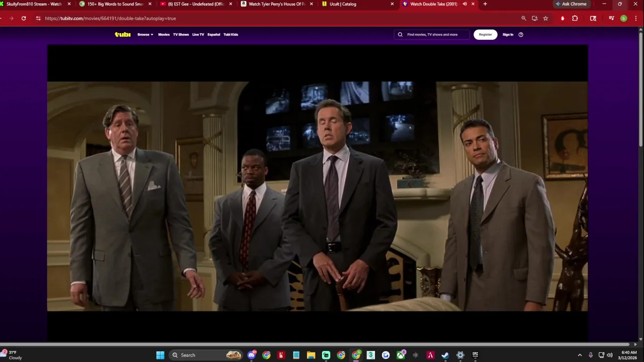Open a new tab with the plus button
Screen dimensions: 644x362
click(x=485, y=4)
